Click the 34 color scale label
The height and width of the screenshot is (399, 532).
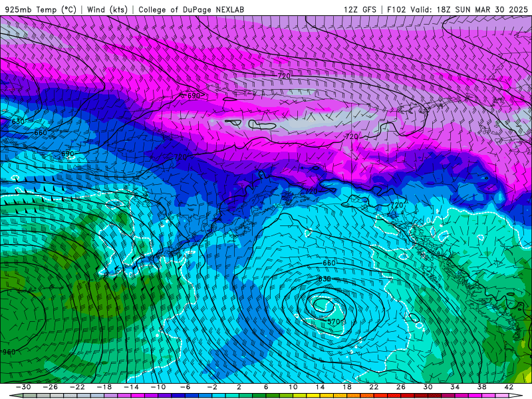tap(455, 387)
